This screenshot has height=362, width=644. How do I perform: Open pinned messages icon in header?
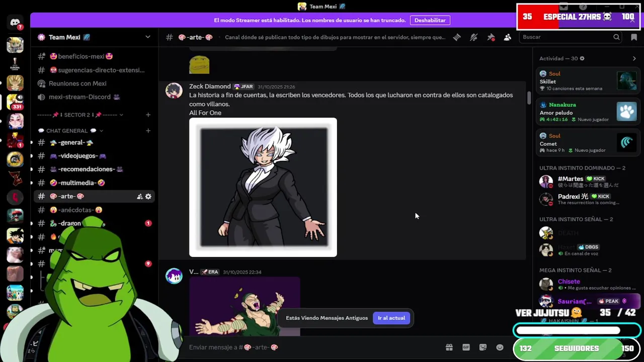pyautogui.click(x=491, y=37)
